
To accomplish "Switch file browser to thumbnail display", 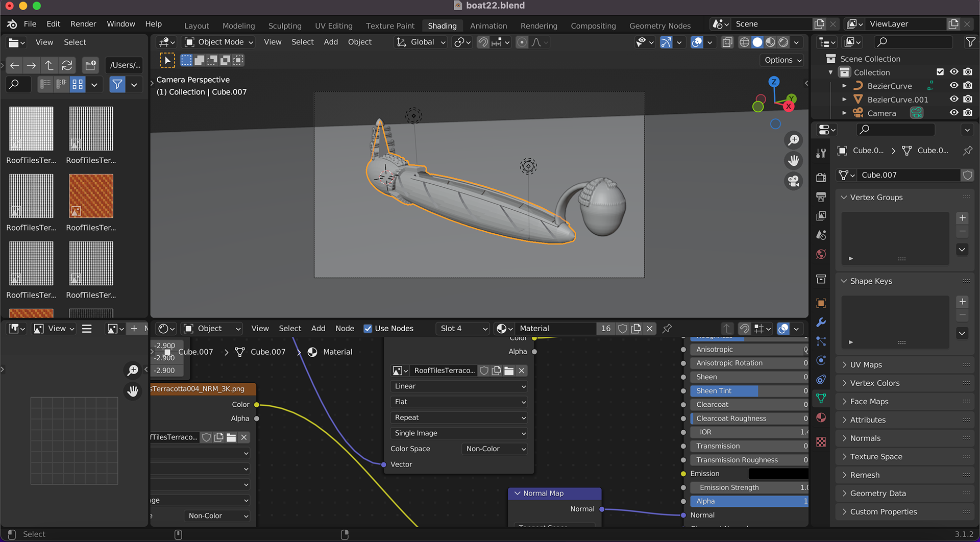I will click(78, 84).
